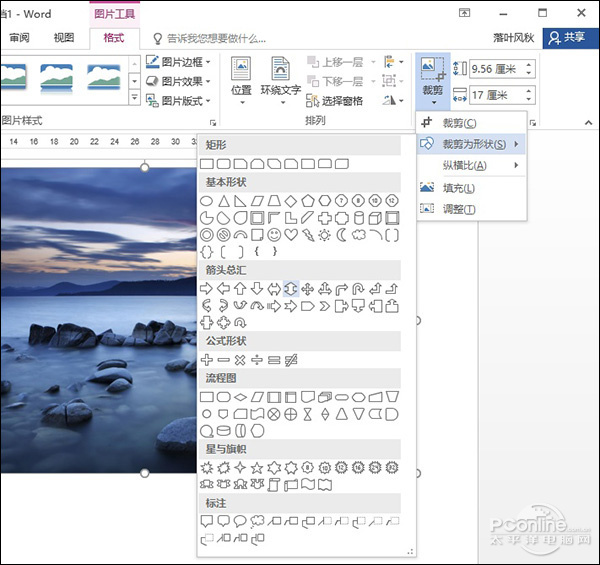Viewport: 600px width, 565px height.
Task: Select the heart shape for cropping
Action: pyautogui.click(x=291, y=235)
